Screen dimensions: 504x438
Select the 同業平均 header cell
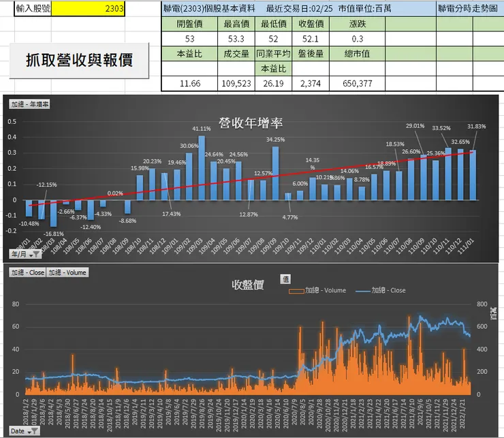coord(273,54)
